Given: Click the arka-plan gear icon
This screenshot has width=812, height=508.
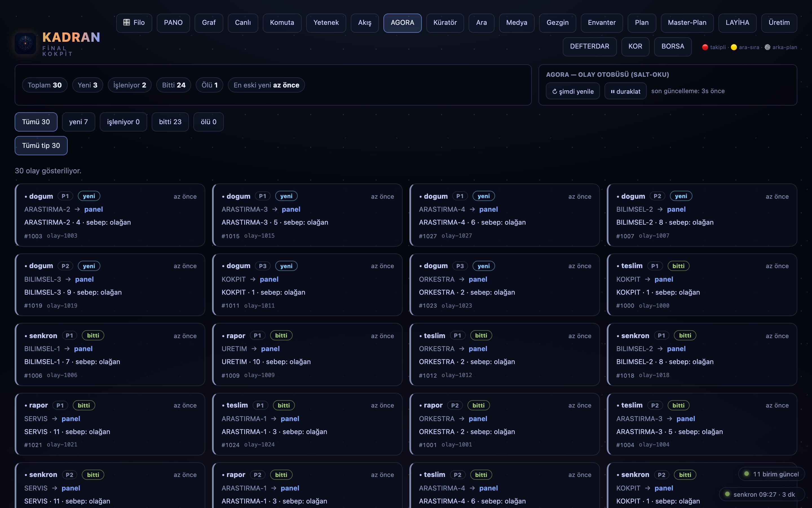Looking at the screenshot, I should (x=767, y=47).
